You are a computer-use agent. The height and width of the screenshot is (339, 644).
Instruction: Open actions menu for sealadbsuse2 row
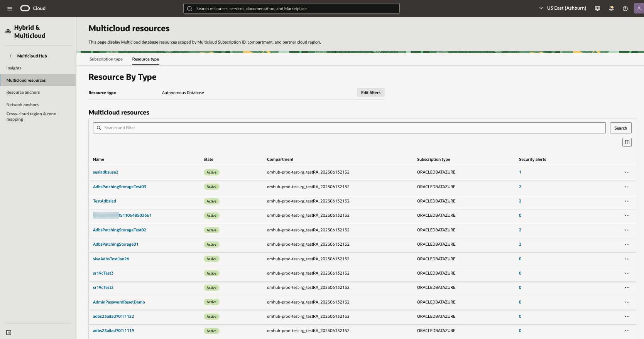(627, 172)
